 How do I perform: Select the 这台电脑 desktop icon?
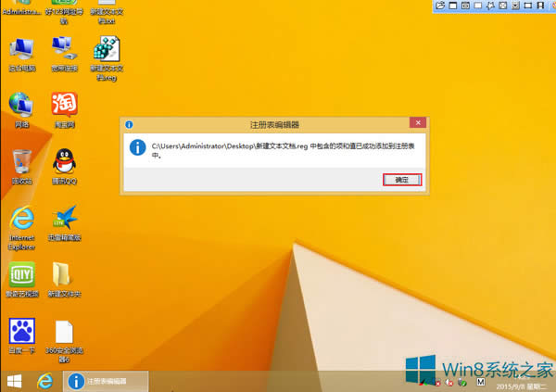click(x=22, y=54)
